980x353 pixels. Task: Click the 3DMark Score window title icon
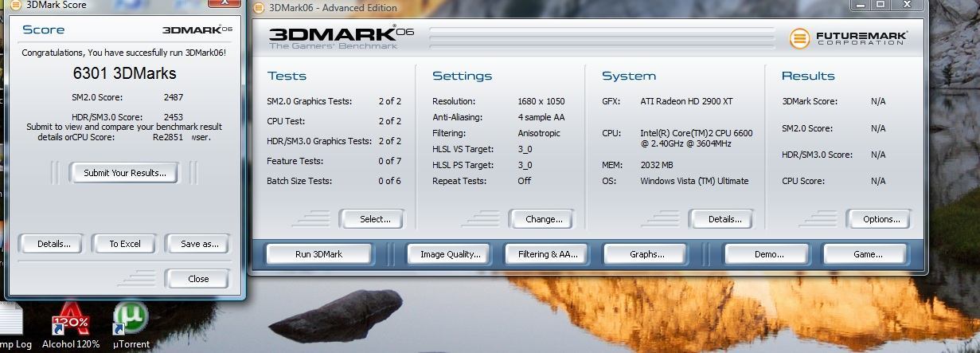pyautogui.click(x=14, y=5)
